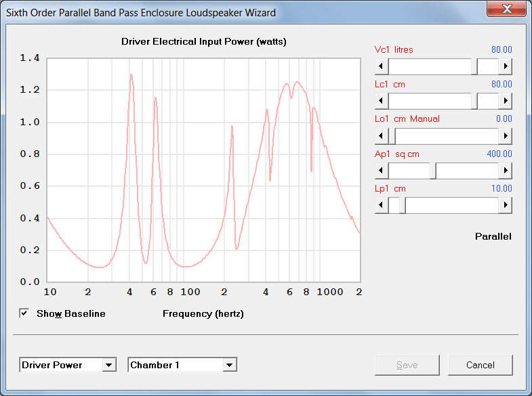Increase Lo1 cm with right arrow
The image size is (532, 396).
click(506, 136)
